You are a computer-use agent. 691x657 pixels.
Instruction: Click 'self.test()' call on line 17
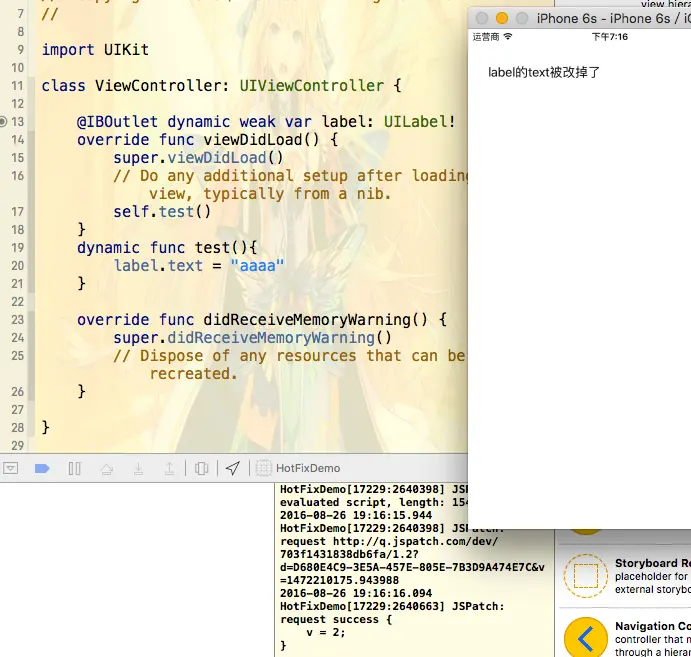[x=162, y=212]
